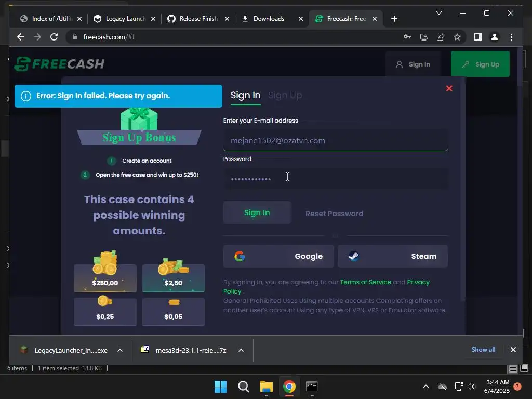
Task: Select the Sign In dialog tab
Action: 246,96
